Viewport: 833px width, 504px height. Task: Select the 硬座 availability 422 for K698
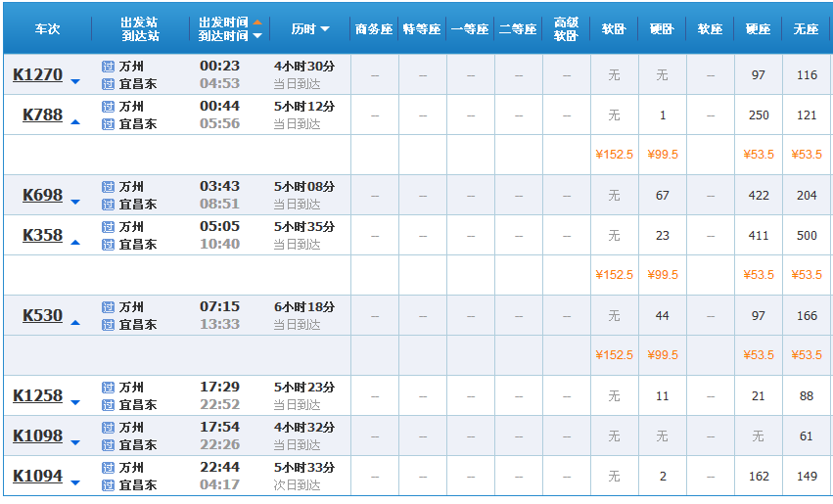758,196
